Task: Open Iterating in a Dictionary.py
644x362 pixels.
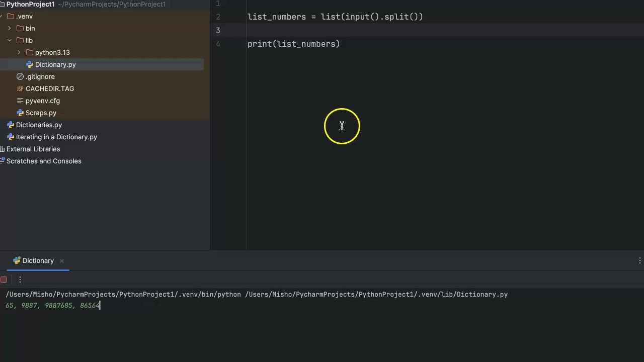Action: 56,137
